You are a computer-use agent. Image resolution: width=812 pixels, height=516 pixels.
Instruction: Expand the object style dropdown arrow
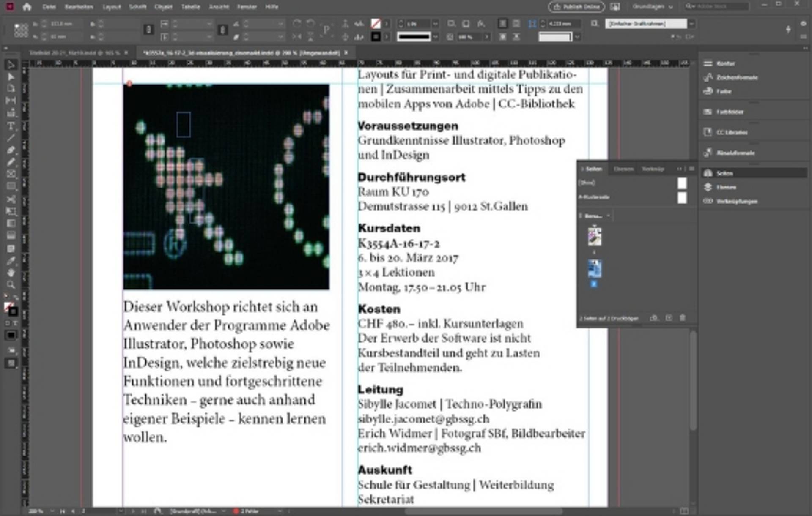point(692,24)
